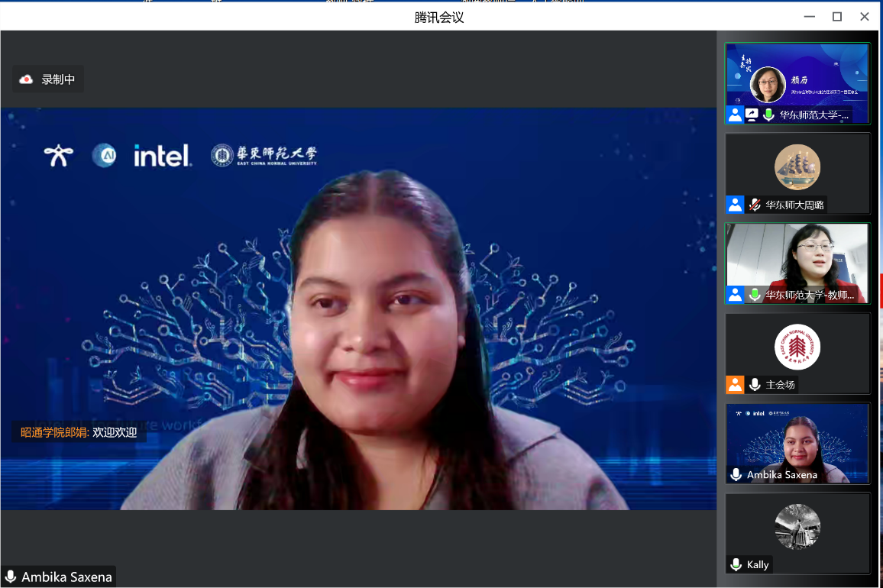
Task: Click the orange host icon next to 主会场
Action: 735,385
